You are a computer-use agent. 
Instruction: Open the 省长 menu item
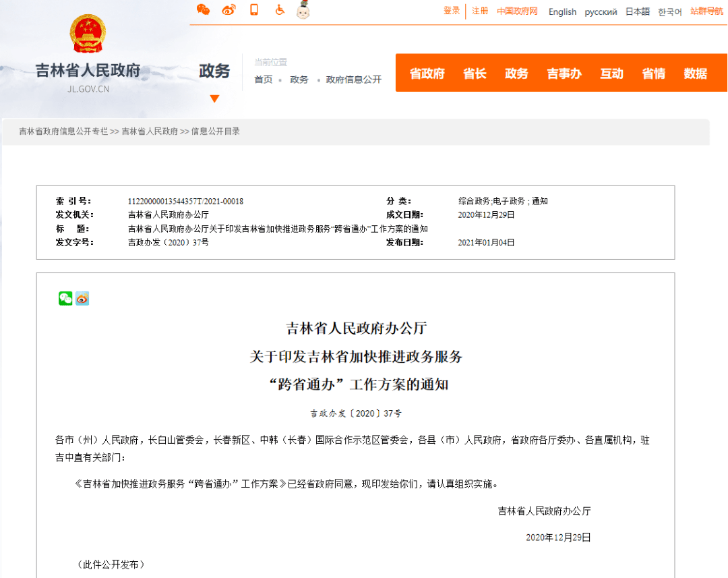[475, 74]
